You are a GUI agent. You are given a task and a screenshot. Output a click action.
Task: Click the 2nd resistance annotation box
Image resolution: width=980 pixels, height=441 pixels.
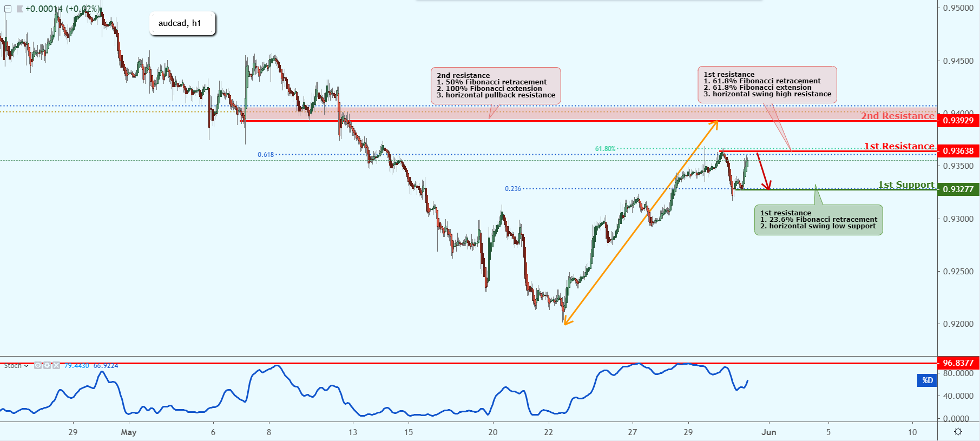(496, 85)
